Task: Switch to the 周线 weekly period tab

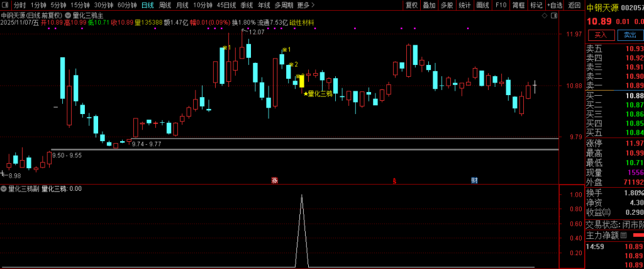Action: coord(165,5)
